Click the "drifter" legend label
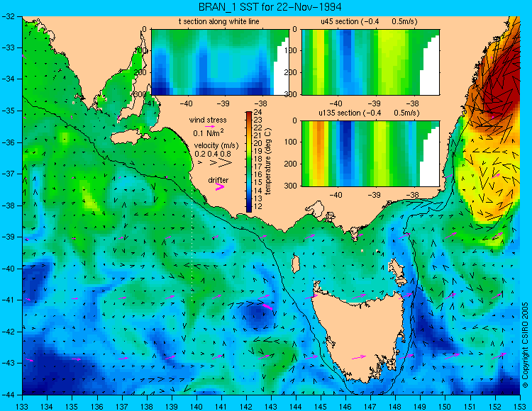Screen dimensions: 532x411 [218, 180]
